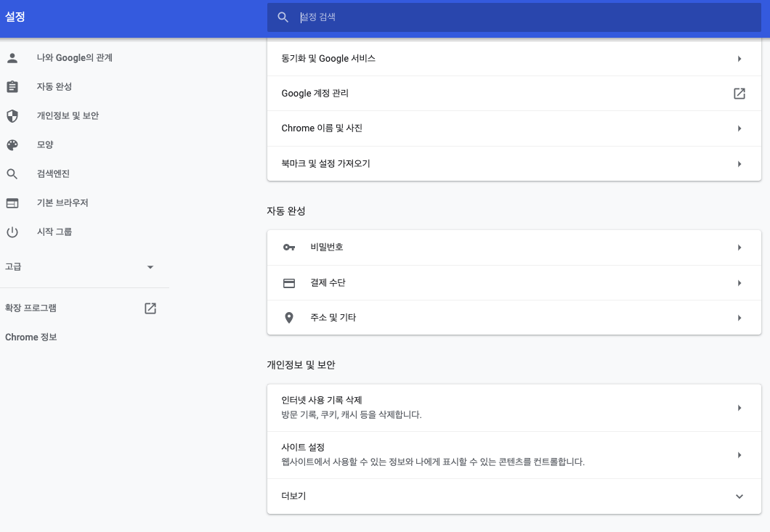The width and height of the screenshot is (770, 532).
Task: Open arrow on the 비밀번호 row
Action: point(739,247)
